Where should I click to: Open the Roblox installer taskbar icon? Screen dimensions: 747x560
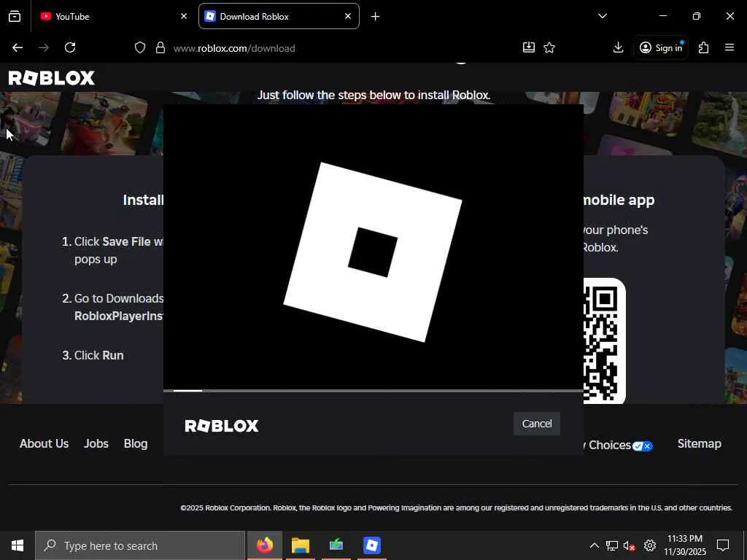click(x=371, y=545)
